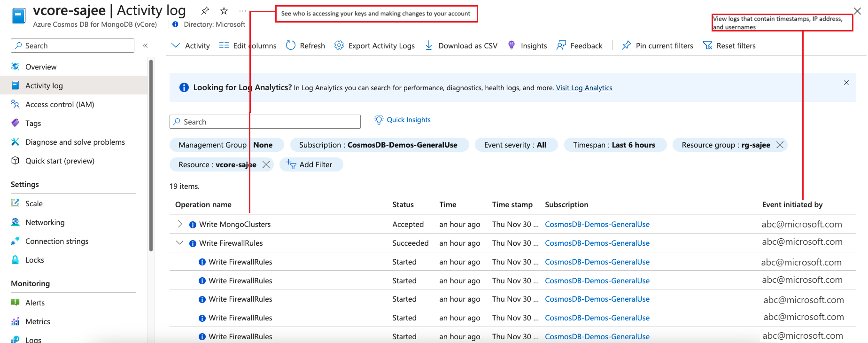The height and width of the screenshot is (343, 868).
Task: Pin the vcore-sajee blade to dashboard
Action: click(x=205, y=11)
